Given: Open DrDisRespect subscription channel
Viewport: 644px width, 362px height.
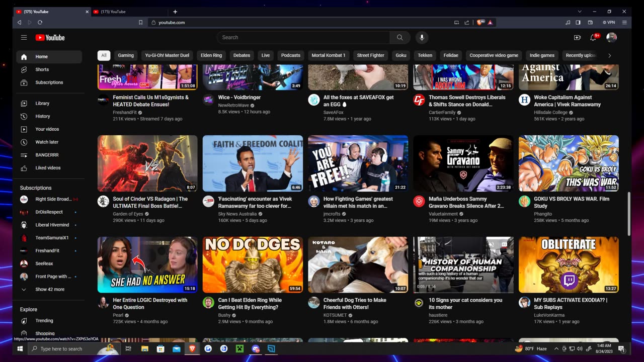Looking at the screenshot, I should [49, 212].
